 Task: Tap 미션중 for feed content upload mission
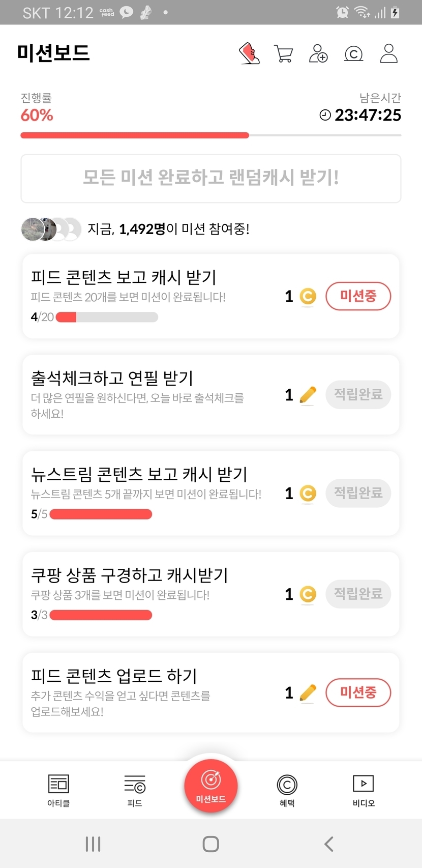point(358,692)
